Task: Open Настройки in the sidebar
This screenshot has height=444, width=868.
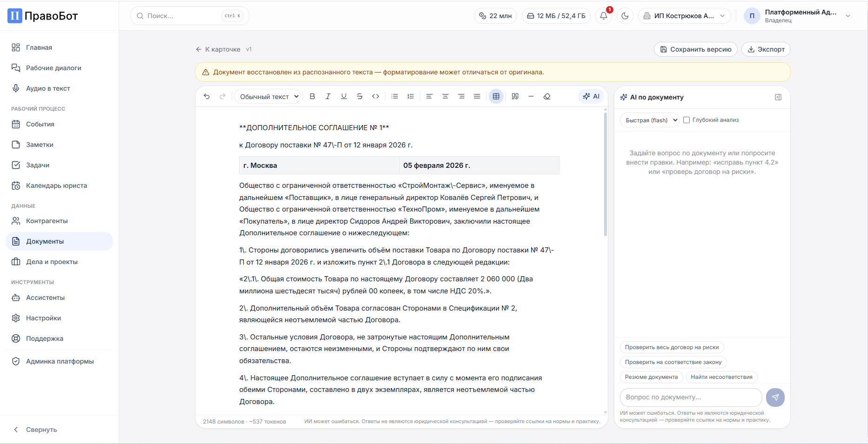Action: coord(59,318)
